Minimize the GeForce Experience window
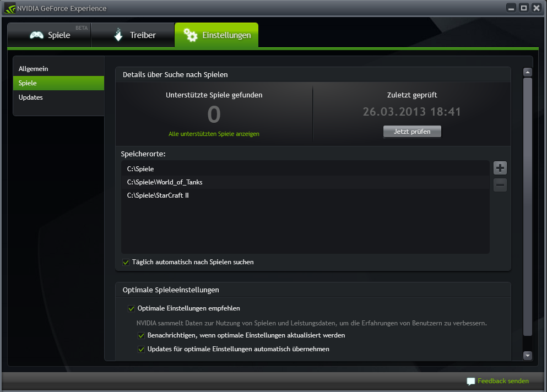 (511, 8)
